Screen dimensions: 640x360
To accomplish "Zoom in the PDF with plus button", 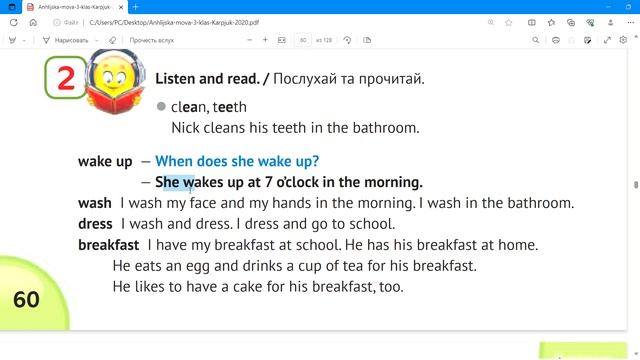I will coord(265,40).
